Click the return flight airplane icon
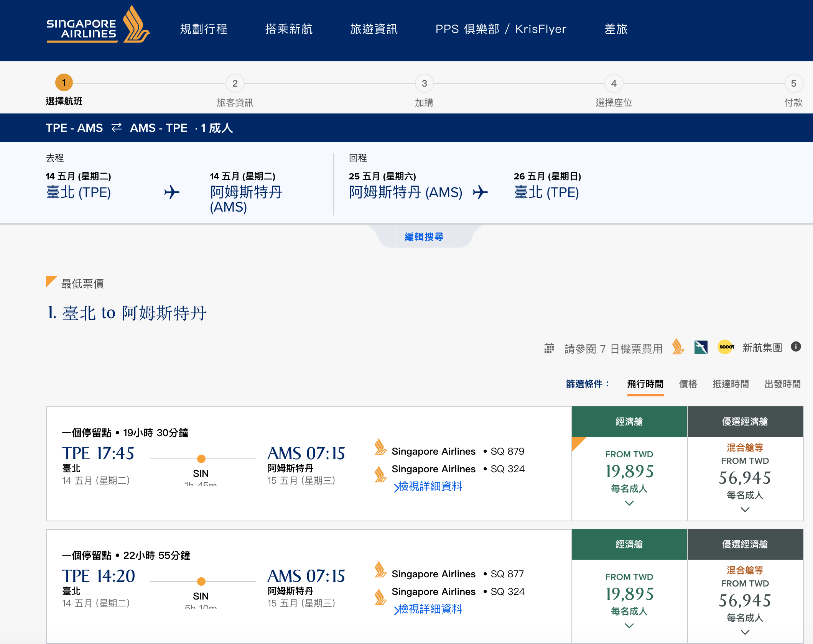The height and width of the screenshot is (644, 813). [x=479, y=193]
